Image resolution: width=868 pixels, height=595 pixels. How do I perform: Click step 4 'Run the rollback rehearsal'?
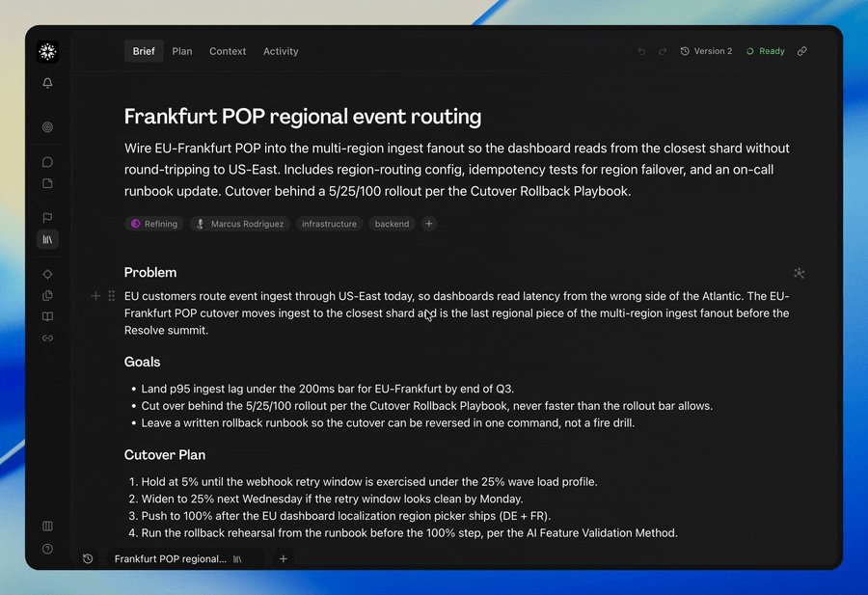point(410,533)
